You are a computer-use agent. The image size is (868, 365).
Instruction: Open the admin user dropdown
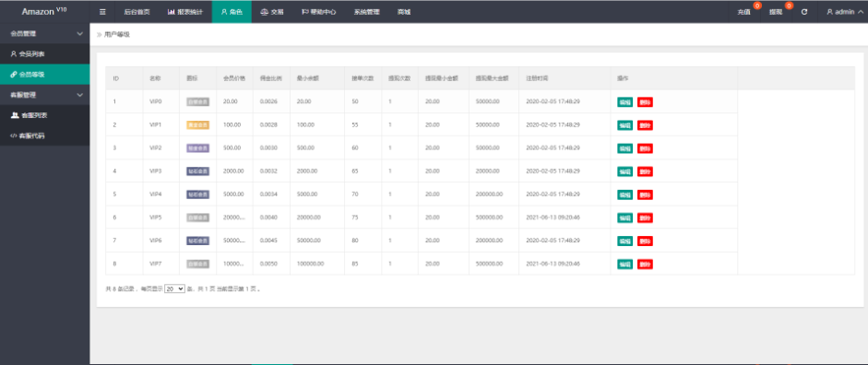[x=844, y=12]
